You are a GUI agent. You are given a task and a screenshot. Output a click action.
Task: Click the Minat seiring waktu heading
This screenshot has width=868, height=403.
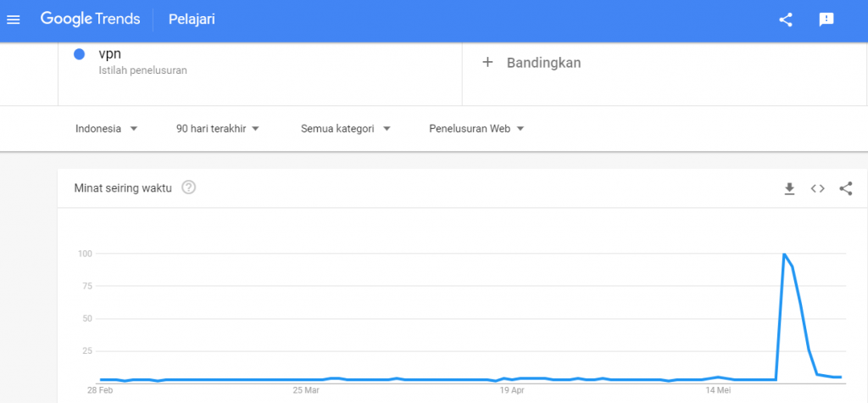tap(123, 188)
